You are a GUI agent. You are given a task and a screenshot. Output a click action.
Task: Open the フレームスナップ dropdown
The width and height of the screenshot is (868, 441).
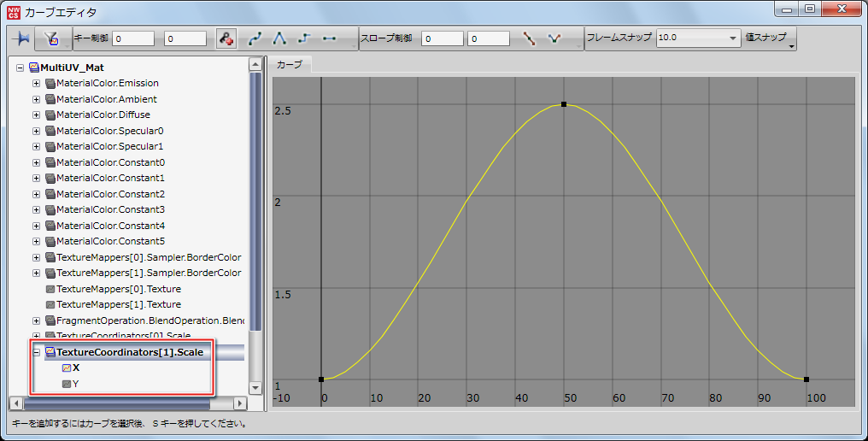(733, 38)
